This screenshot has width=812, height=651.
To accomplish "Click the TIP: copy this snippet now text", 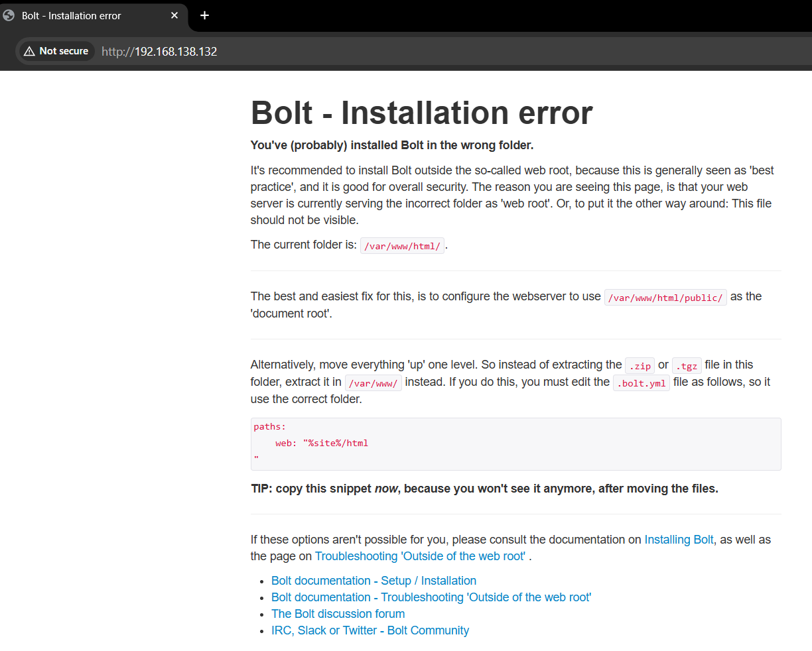I will point(484,489).
